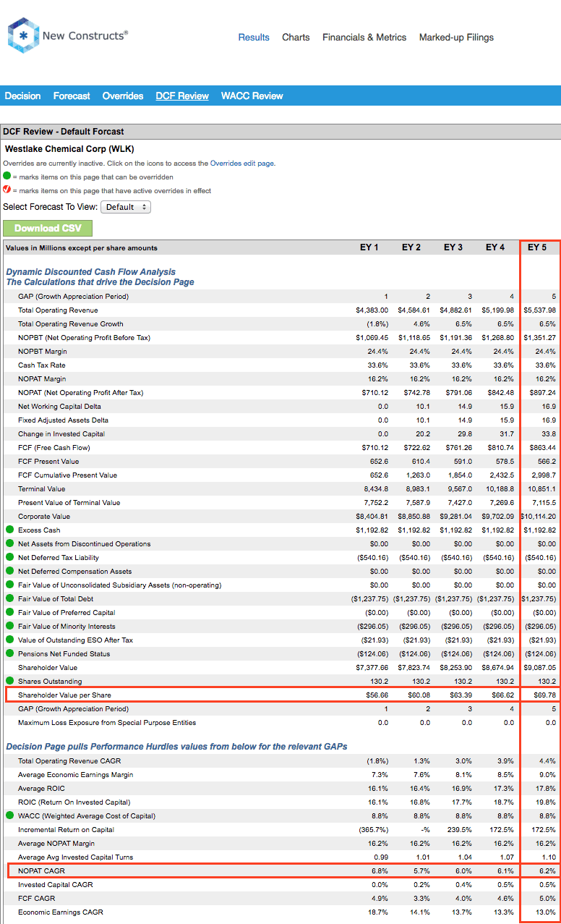This screenshot has width=561, height=924.
Task: Click the Average ROIC row label
Action: (x=42, y=789)
